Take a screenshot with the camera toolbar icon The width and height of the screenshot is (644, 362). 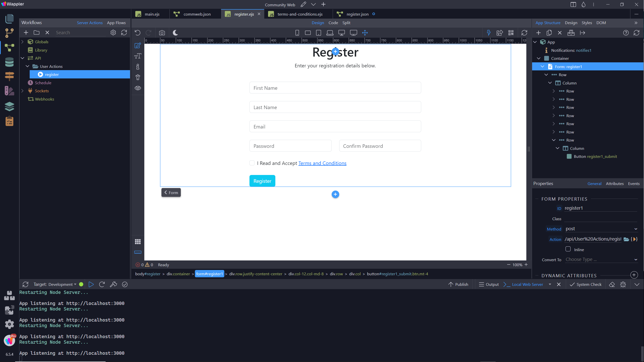click(x=162, y=33)
